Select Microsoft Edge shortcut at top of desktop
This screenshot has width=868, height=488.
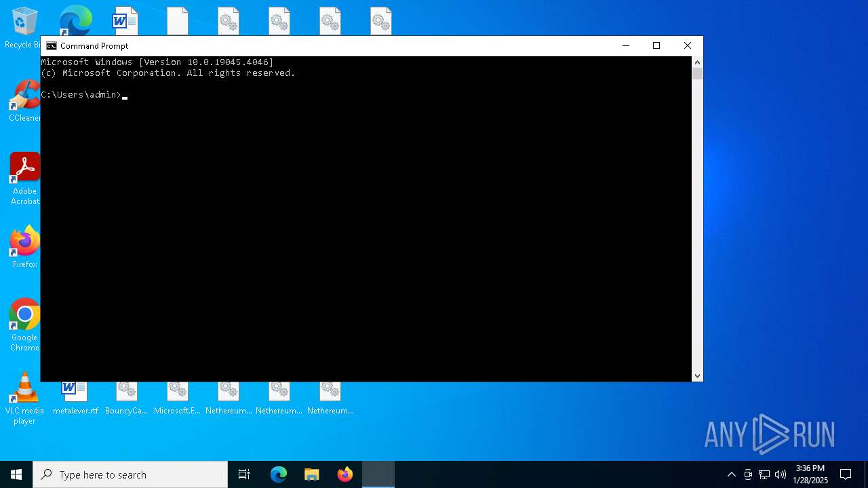pyautogui.click(x=75, y=20)
